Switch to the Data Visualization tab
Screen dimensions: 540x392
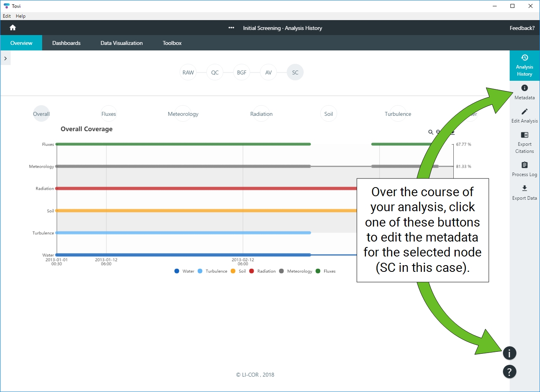(121, 43)
